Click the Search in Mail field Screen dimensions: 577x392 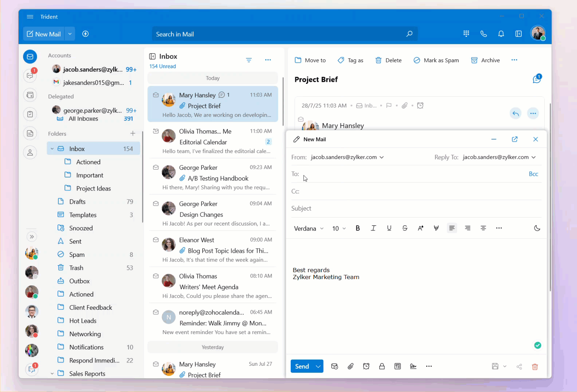tap(285, 34)
